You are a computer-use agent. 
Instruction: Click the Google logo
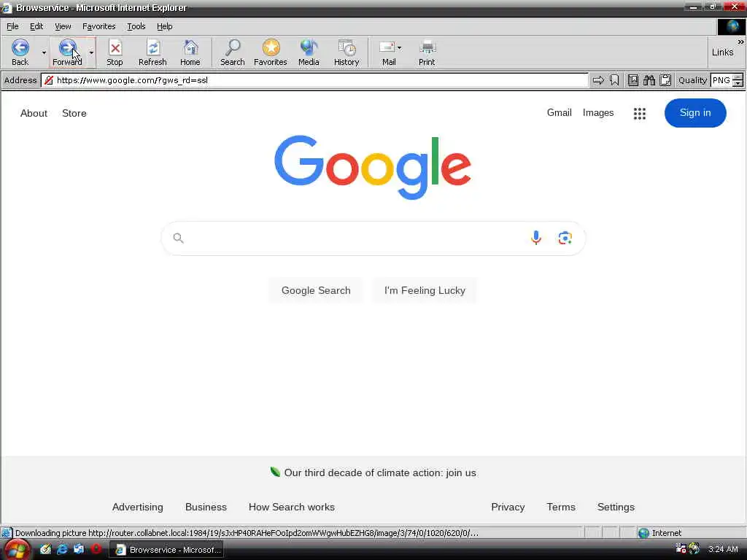click(x=373, y=167)
